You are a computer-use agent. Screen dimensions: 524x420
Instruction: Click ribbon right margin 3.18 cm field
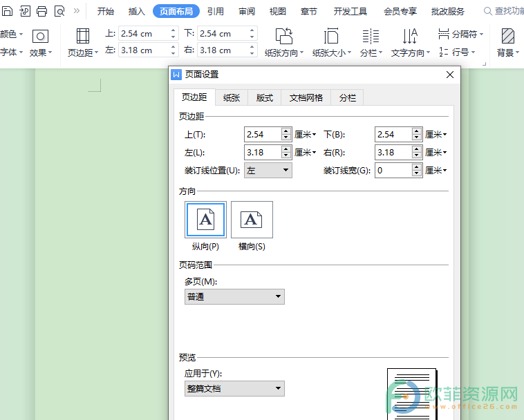(223, 50)
